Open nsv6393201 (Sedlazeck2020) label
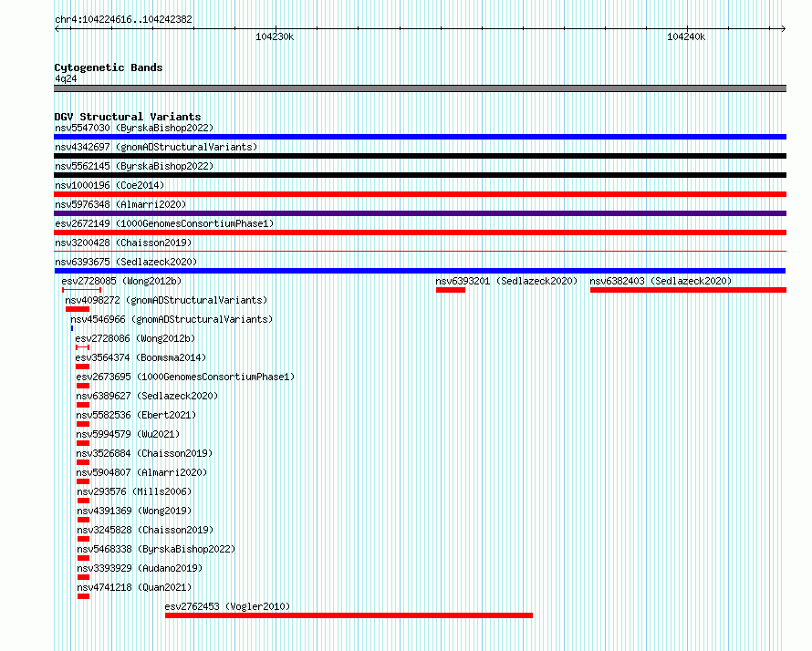The width and height of the screenshot is (812, 651). pyautogui.click(x=506, y=281)
